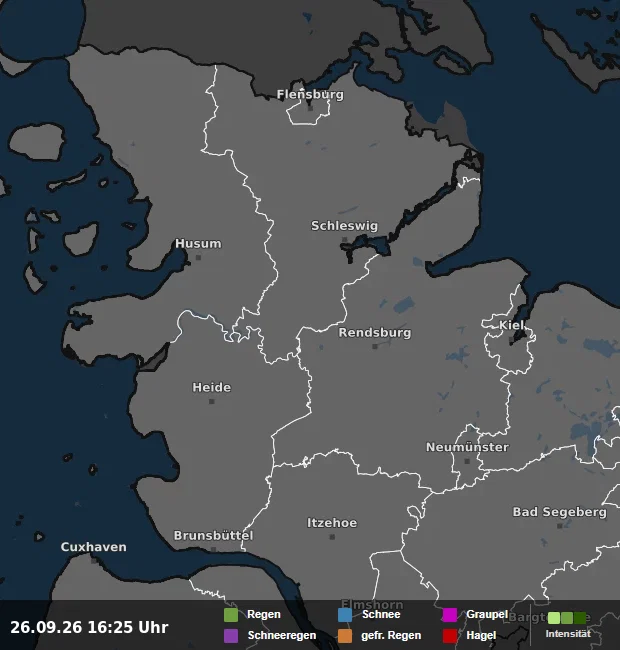Click the Bad Segeberg city label

pyautogui.click(x=559, y=512)
